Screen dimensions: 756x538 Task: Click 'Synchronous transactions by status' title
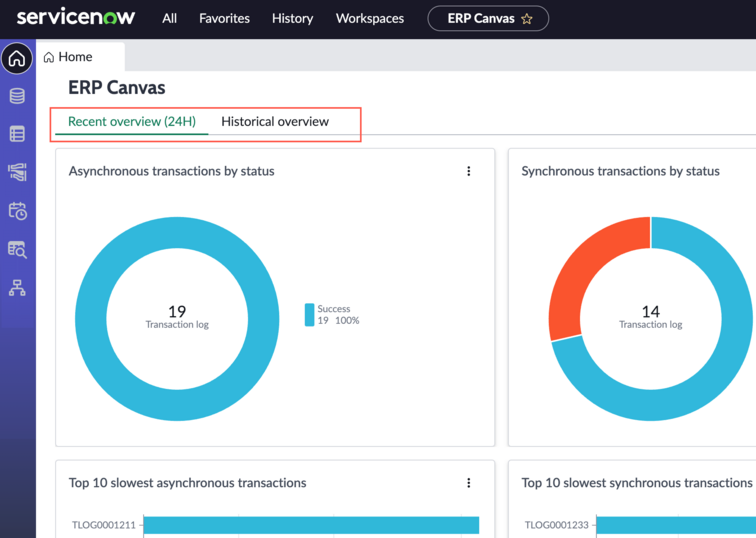620,171
